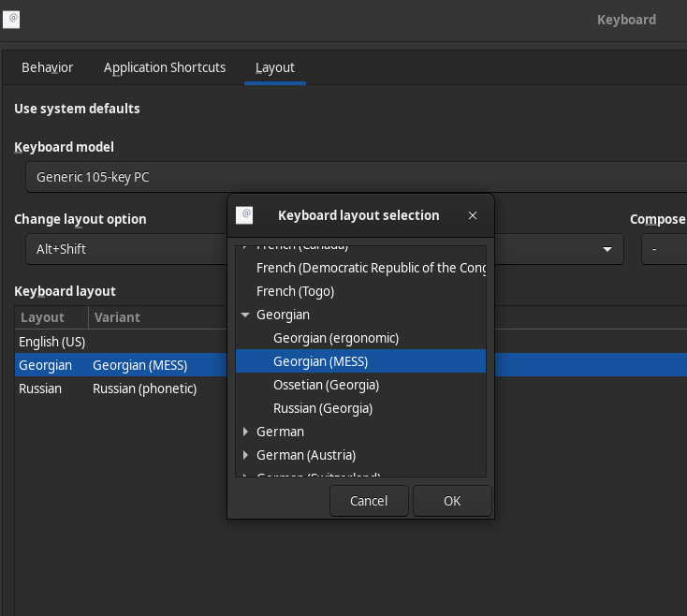This screenshot has height=616, width=687.
Task: Select Georgian (ergonomic) variant
Action: 360,338
